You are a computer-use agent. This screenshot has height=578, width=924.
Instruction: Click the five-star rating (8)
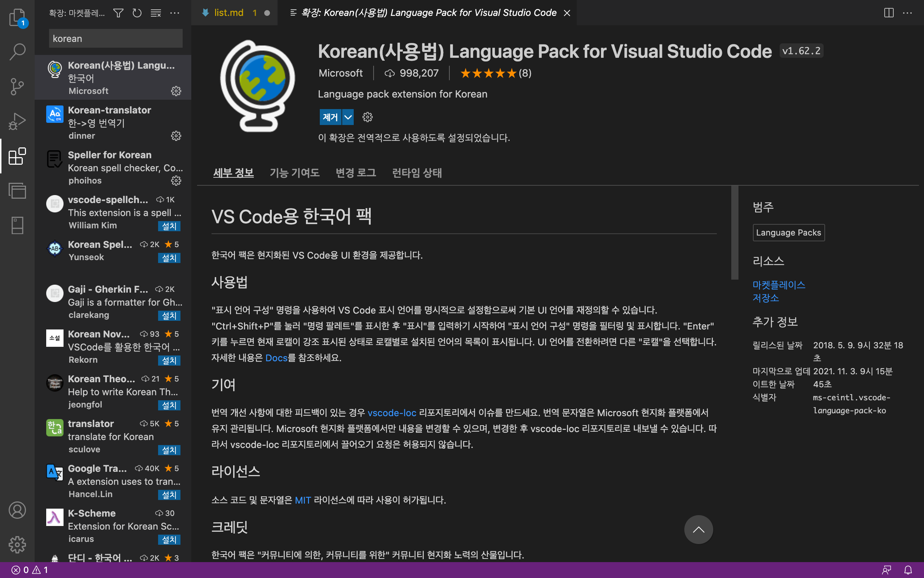[x=496, y=73]
